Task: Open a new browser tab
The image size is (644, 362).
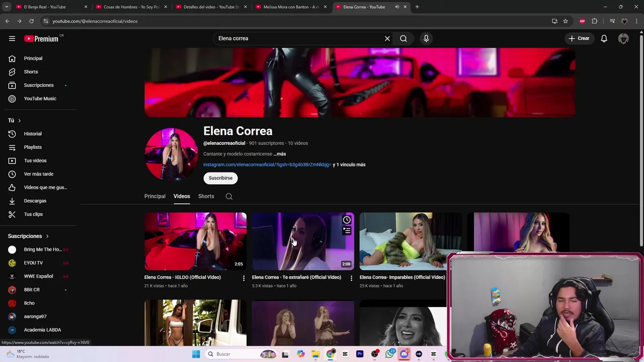Action: click(417, 7)
